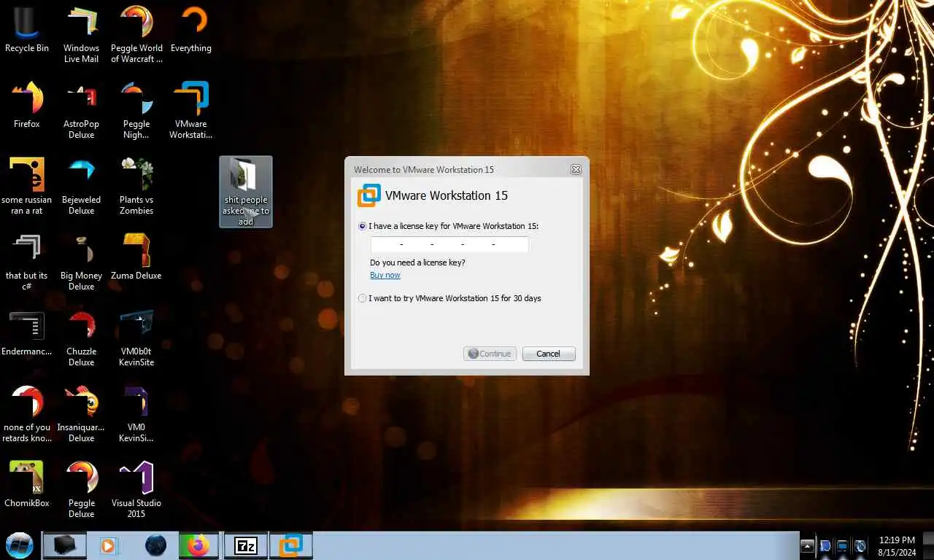
Task: Select Windows Live Mail desktop icon
Action: [82, 35]
